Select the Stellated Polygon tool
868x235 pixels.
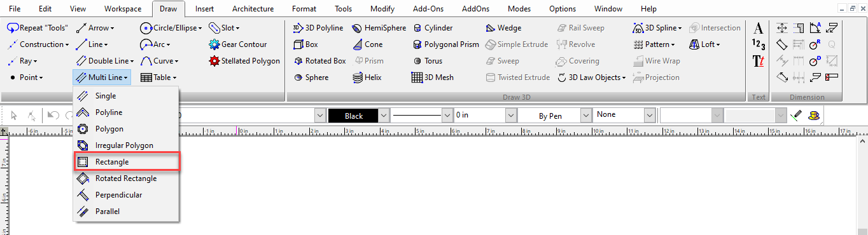click(x=244, y=61)
